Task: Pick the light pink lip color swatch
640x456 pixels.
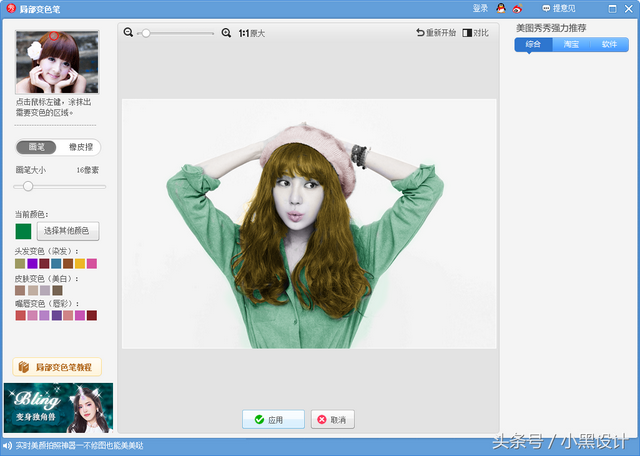Action: [33, 315]
